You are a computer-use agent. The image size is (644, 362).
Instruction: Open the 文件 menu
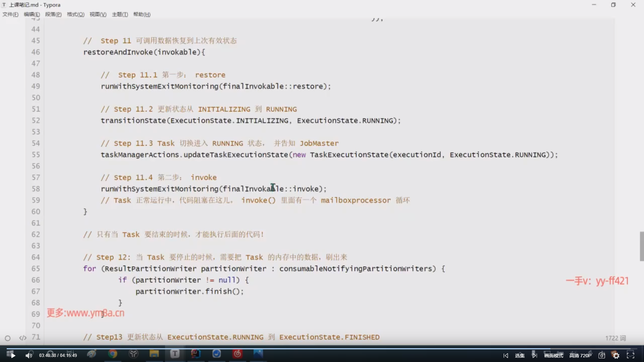coord(10,14)
